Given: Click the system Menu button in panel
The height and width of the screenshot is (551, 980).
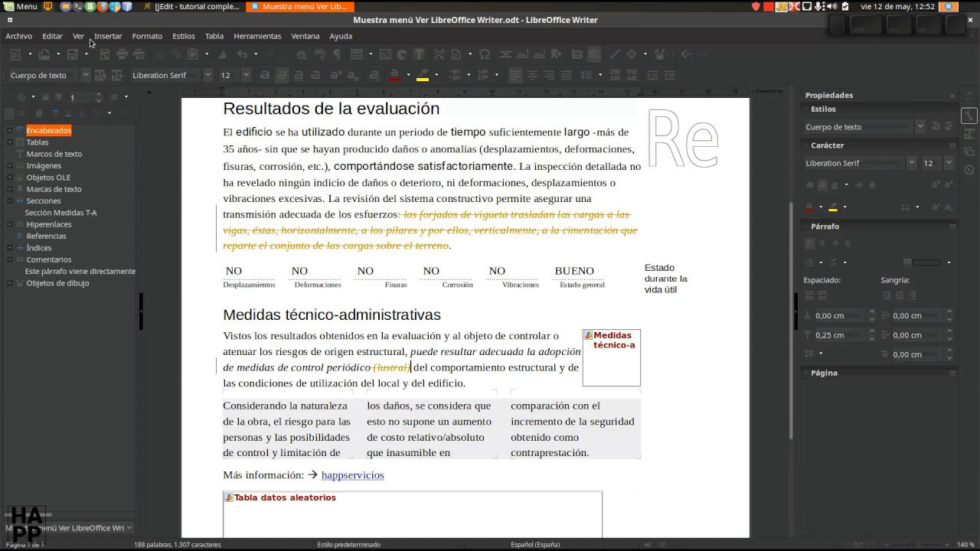Looking at the screenshot, I should pyautogui.click(x=21, y=6).
